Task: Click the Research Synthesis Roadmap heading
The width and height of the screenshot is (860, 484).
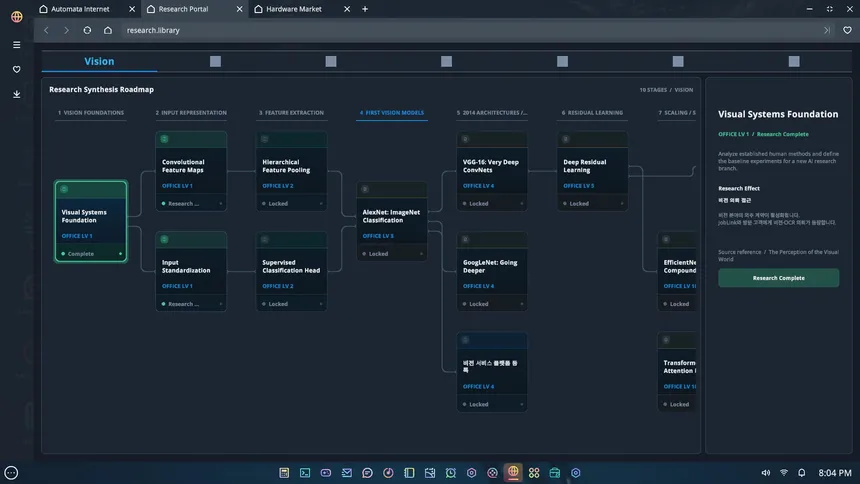Action: point(101,89)
